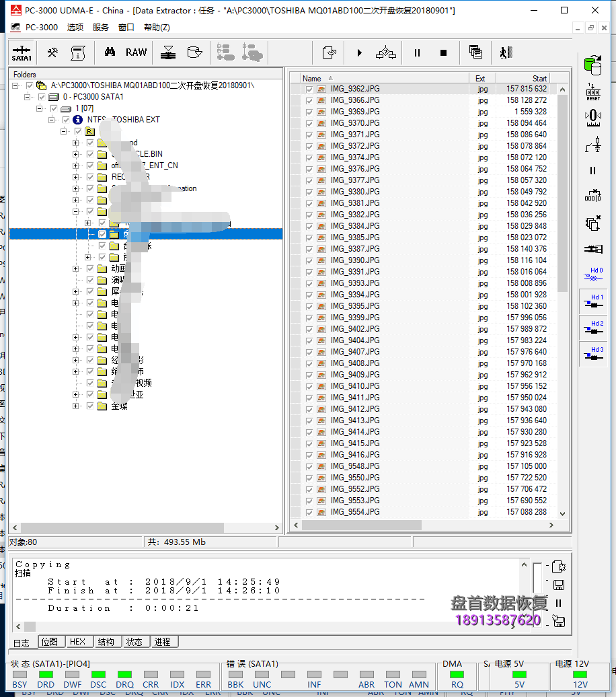Click the binoculars search icon
Screen dimensions: 616x697
(x=110, y=52)
